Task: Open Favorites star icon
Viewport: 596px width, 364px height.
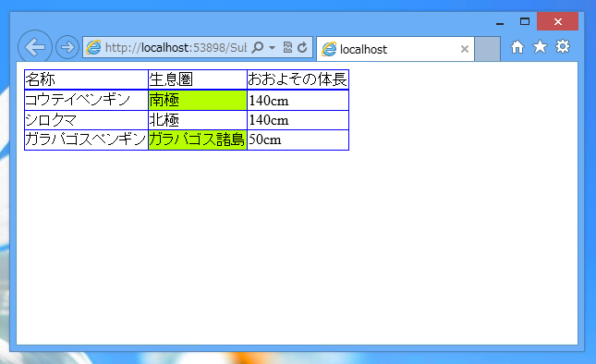Action: pyautogui.click(x=540, y=47)
